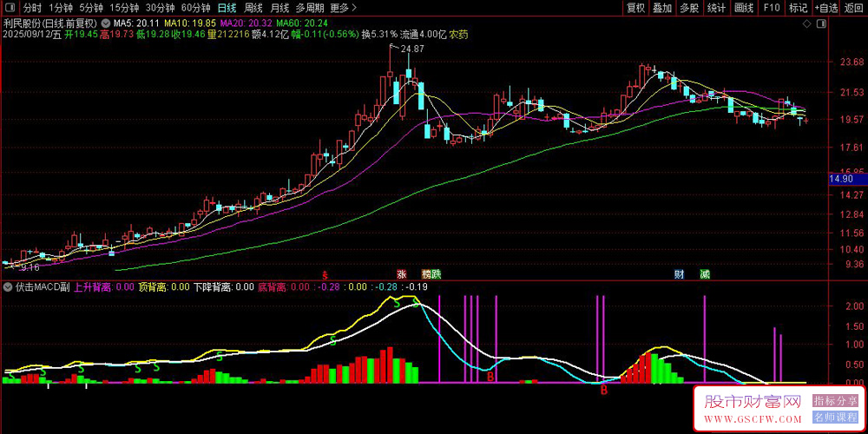Switch to the 60分钟 chart

[x=196, y=8]
